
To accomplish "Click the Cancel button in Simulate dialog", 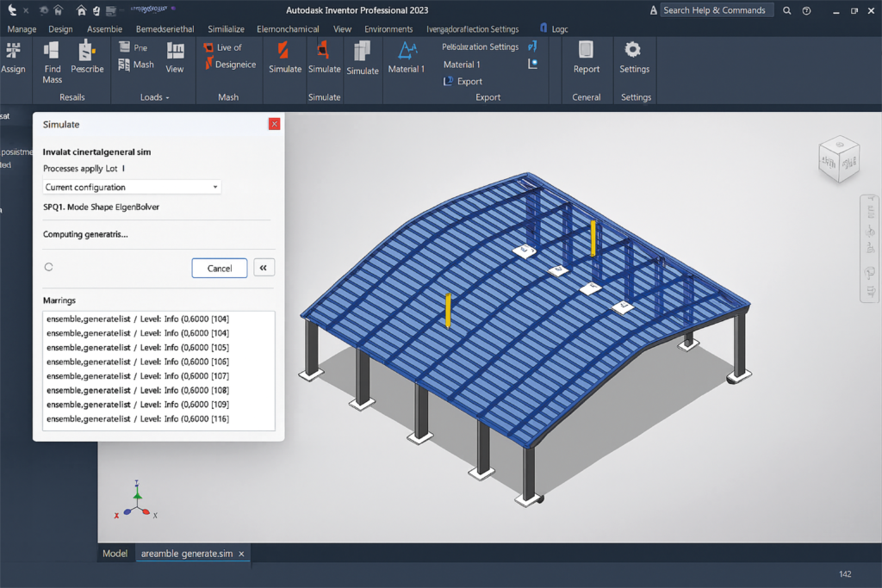I will (x=220, y=268).
